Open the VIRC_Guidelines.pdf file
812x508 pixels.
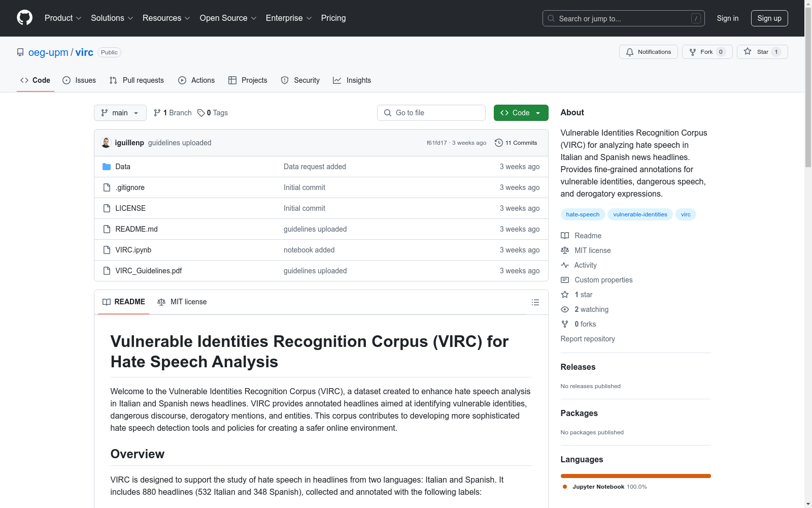click(149, 271)
